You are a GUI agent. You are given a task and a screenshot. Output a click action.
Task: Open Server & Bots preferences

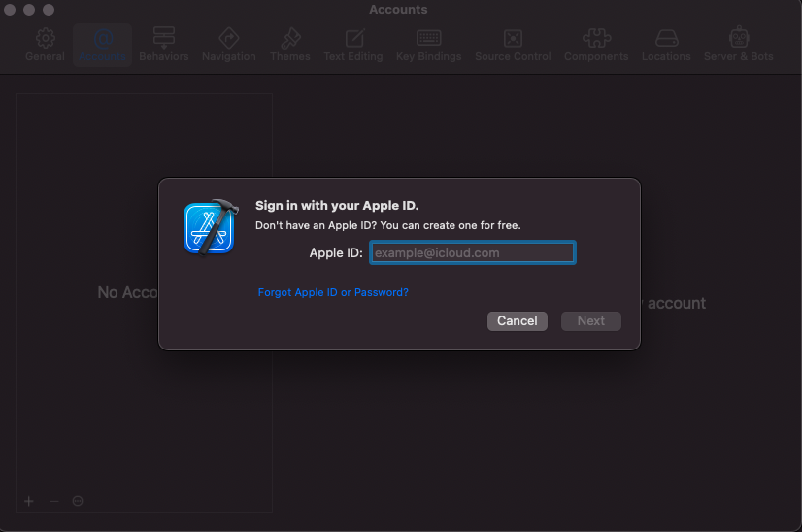[x=739, y=45]
